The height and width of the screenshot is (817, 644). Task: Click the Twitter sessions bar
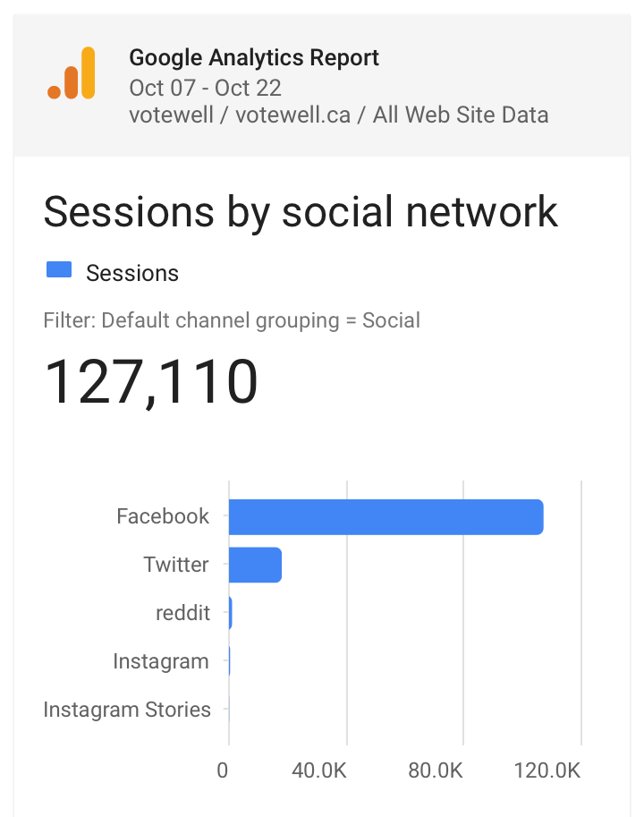(255, 565)
